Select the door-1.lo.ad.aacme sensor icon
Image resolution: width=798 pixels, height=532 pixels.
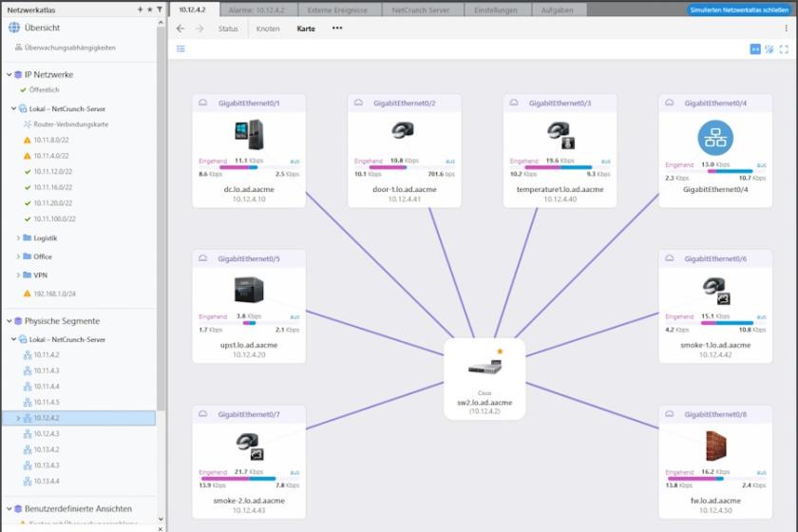click(403, 130)
